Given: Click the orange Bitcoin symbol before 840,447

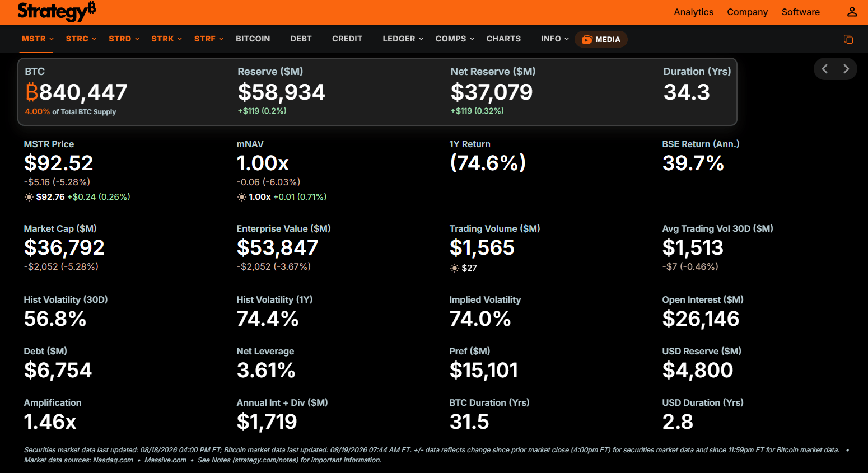Looking at the screenshot, I should click(x=32, y=92).
